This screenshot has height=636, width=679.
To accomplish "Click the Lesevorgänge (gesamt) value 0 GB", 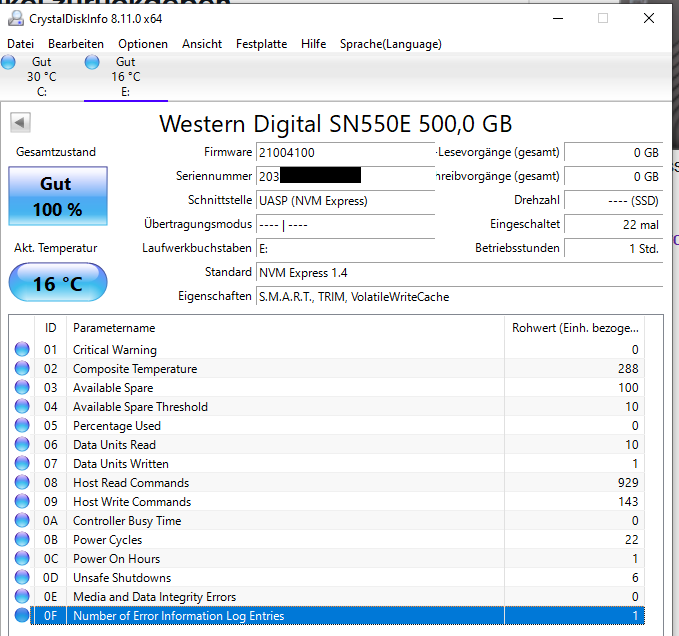I will click(x=614, y=152).
